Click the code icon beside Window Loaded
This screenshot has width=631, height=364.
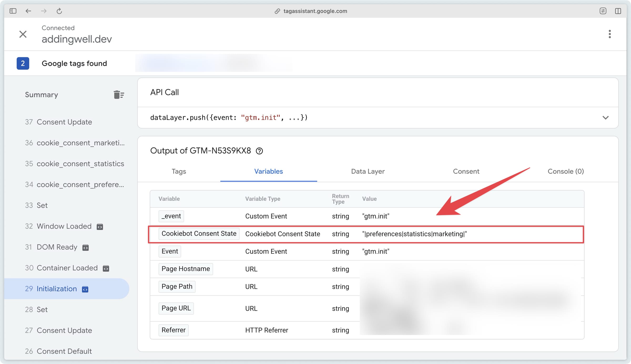[100, 227]
